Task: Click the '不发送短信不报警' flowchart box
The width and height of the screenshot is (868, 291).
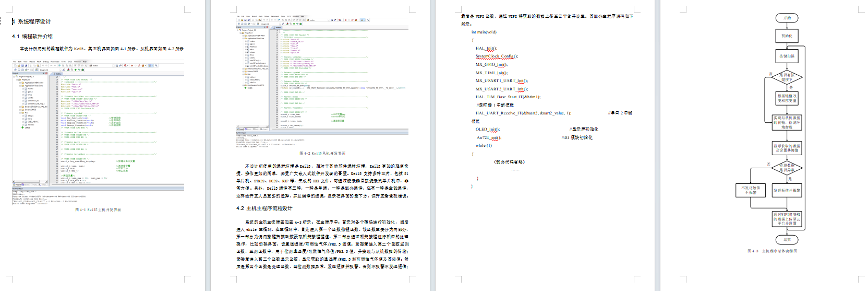Action: [751, 190]
